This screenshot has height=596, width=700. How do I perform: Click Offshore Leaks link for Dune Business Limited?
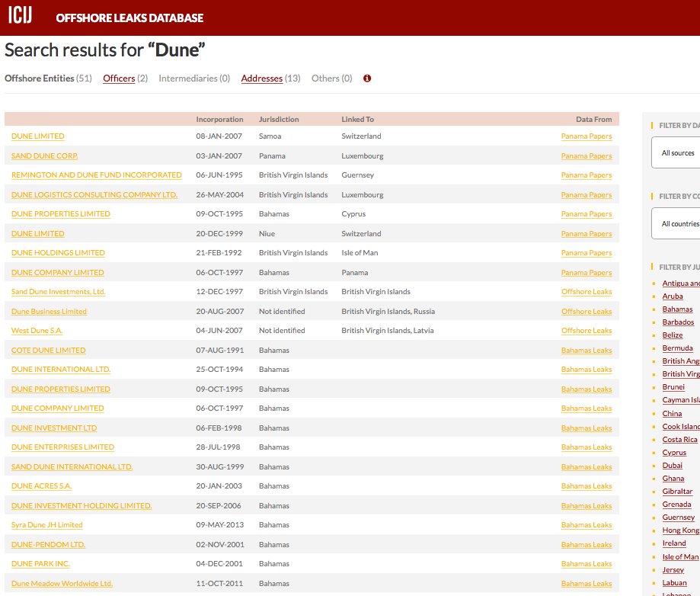(x=587, y=312)
